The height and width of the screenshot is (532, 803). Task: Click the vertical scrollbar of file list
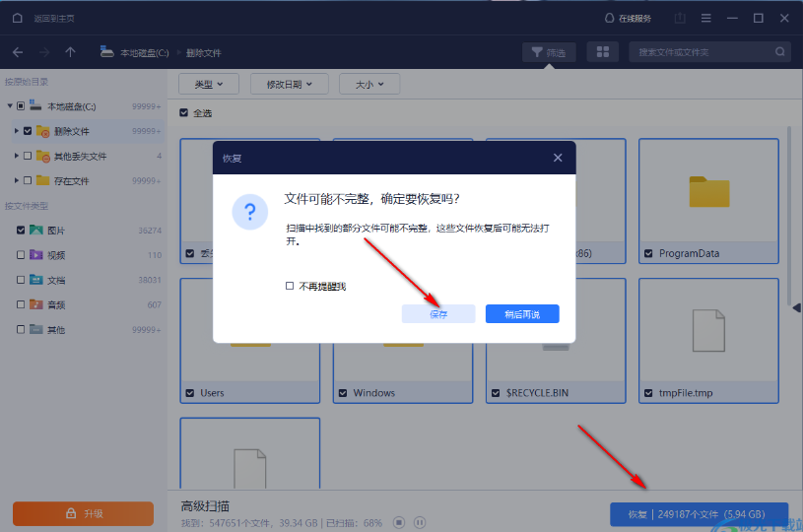tap(789, 215)
